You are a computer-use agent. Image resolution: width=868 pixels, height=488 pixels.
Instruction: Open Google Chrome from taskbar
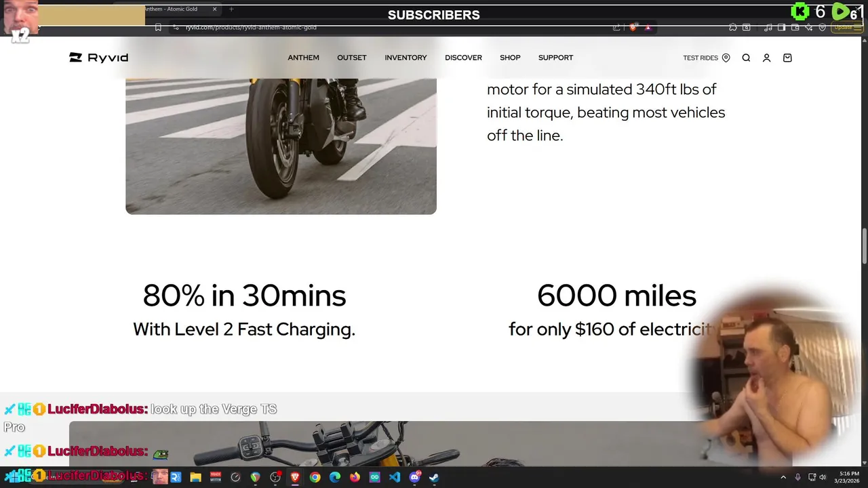[315, 477]
